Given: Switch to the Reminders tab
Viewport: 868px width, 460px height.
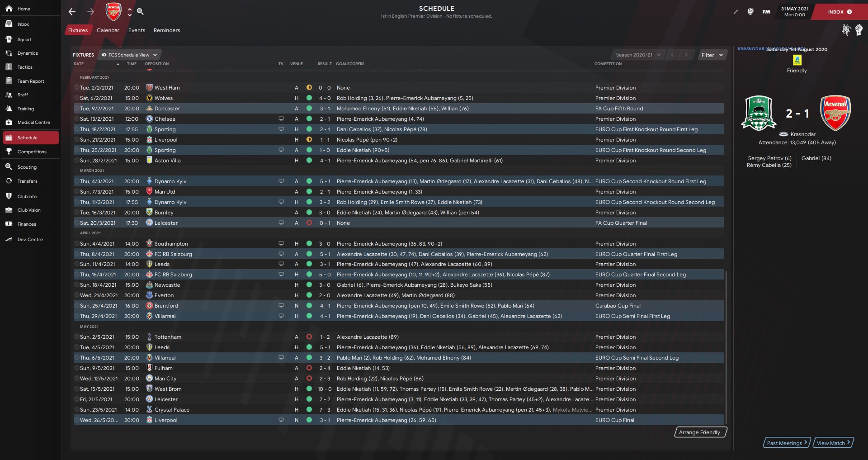Looking at the screenshot, I should pos(166,30).
